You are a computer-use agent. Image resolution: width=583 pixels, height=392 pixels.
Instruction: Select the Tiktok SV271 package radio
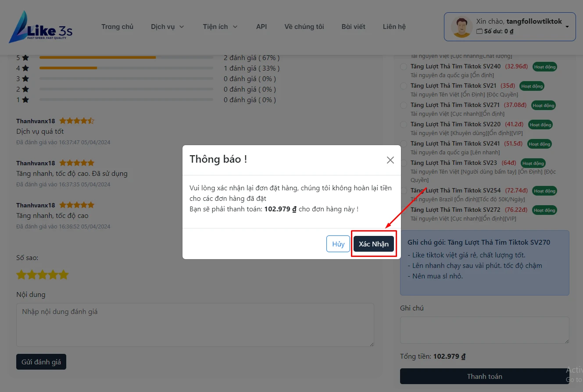point(404,106)
